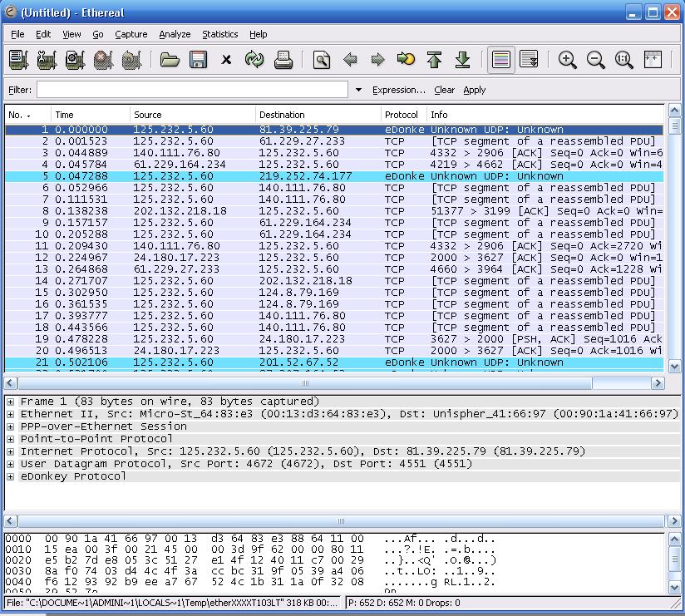Image resolution: width=685 pixels, height=616 pixels.
Task: Sort by the Info column header
Action: click(545, 115)
